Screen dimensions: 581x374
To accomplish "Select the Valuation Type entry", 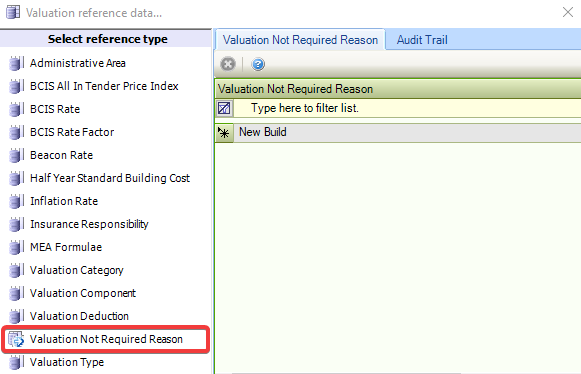I will coord(67,362).
